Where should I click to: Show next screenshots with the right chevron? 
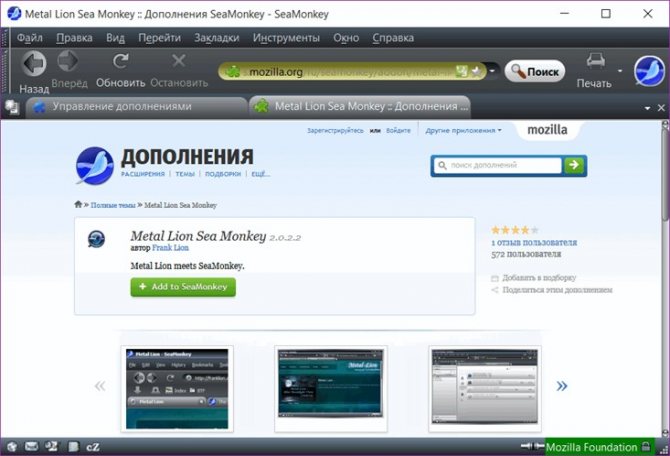tap(562, 385)
